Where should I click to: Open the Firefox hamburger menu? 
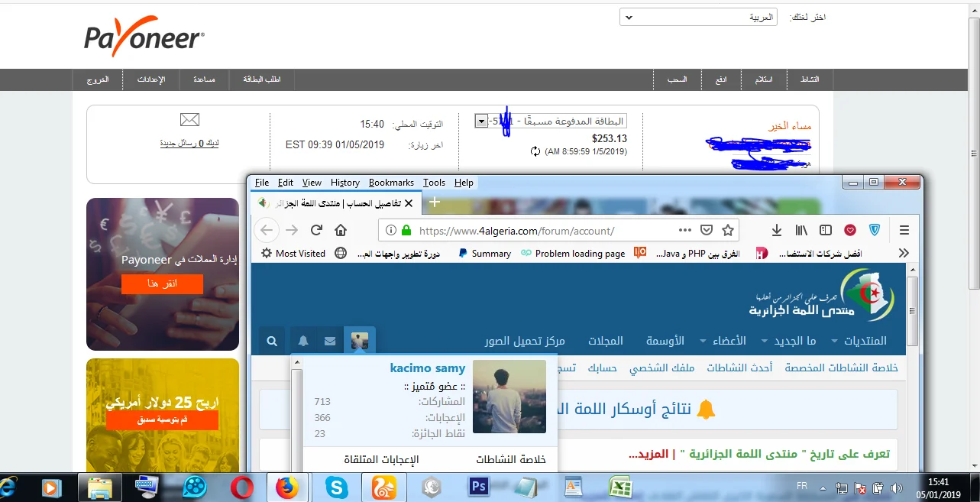pyautogui.click(x=904, y=230)
